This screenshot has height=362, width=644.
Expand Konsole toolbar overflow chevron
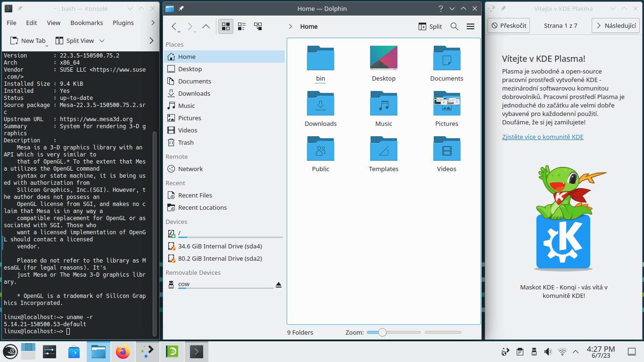[x=151, y=41]
